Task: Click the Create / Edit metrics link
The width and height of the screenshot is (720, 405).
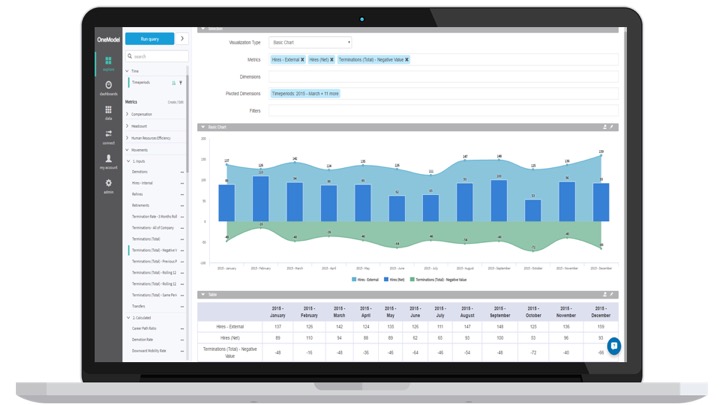Action: coord(175,102)
